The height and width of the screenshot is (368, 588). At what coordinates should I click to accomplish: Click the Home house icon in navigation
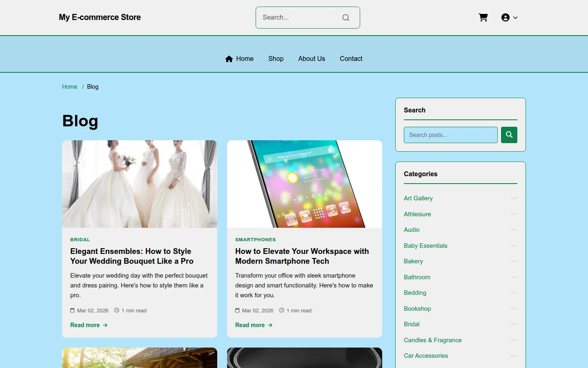click(x=229, y=59)
